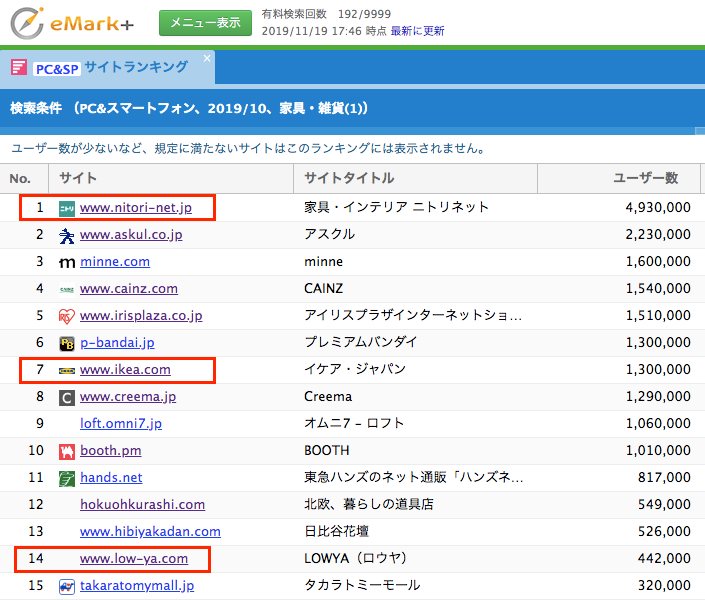This screenshot has width=705, height=600.
Task: Select title LOWYA（ロウヤ）
Action: (356, 558)
